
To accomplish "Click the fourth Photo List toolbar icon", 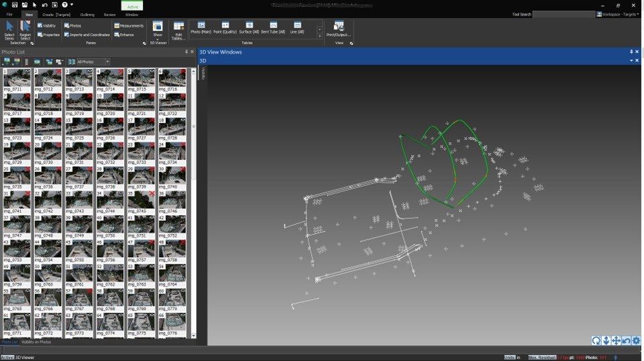I will pos(37,62).
